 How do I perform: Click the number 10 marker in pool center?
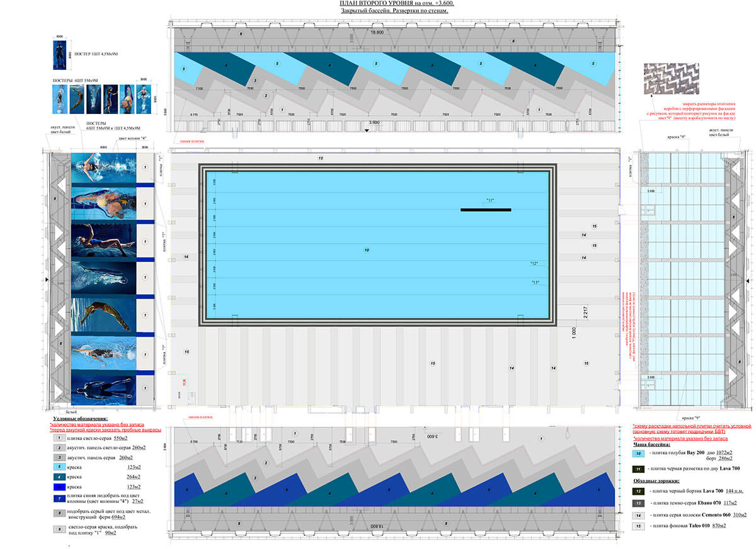[366, 251]
